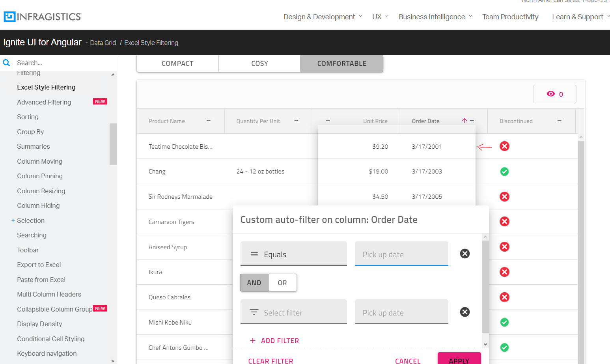
Task: Click the APPLY button in the filter dialog
Action: tap(459, 360)
